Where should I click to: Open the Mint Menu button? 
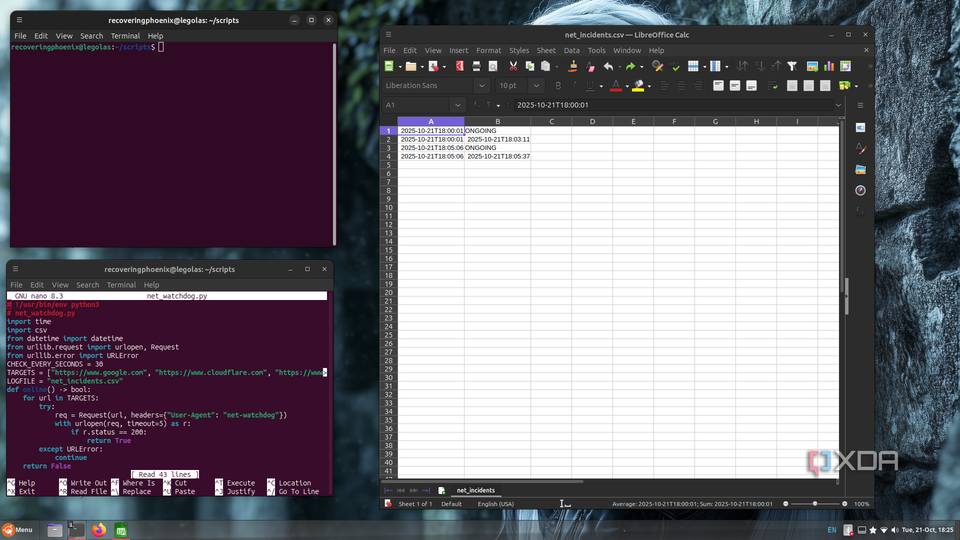point(18,530)
